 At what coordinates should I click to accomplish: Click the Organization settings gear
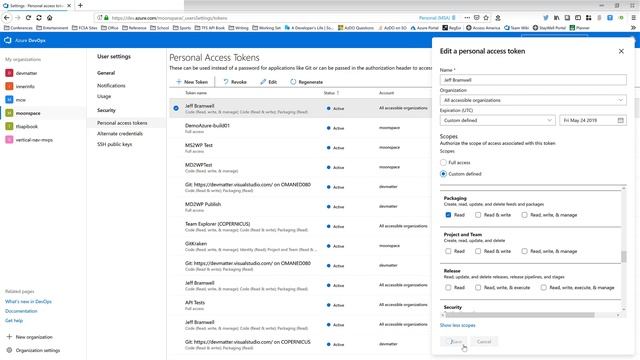[9, 350]
